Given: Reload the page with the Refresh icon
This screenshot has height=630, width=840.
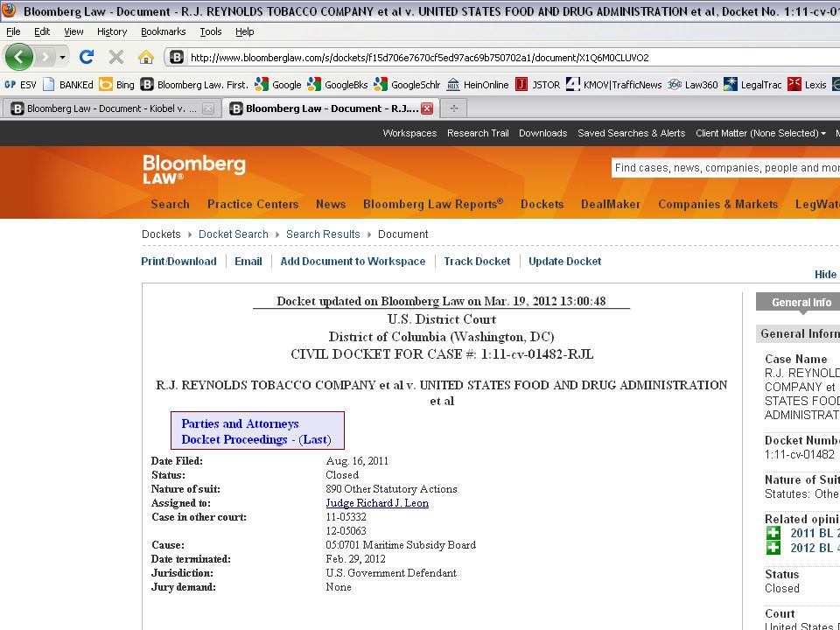Looking at the screenshot, I should [x=87, y=57].
